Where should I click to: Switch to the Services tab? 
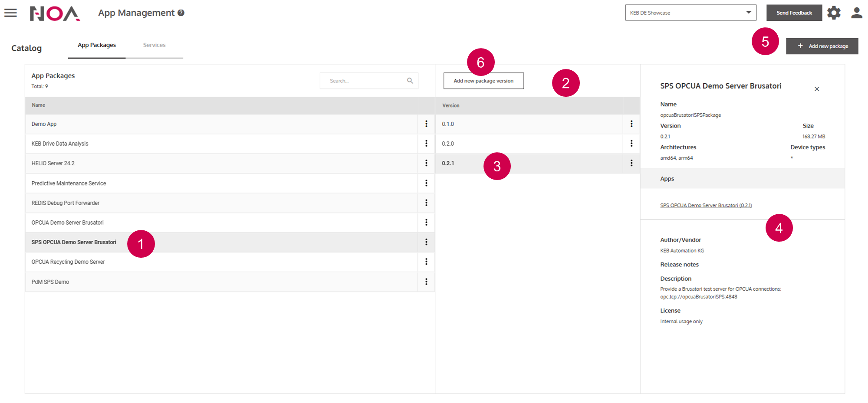point(154,45)
